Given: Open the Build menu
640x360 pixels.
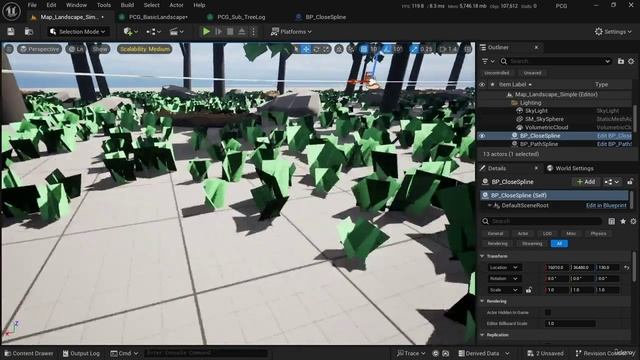Looking at the screenshot, I should point(127,5).
